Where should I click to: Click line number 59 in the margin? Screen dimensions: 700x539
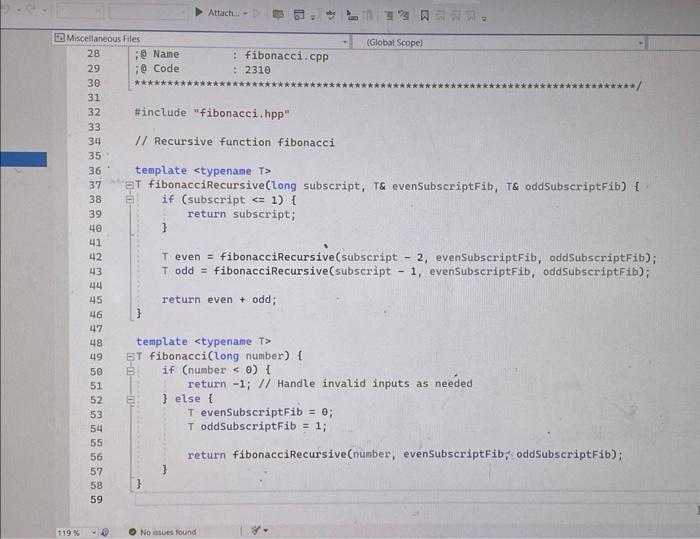pyautogui.click(x=96, y=500)
